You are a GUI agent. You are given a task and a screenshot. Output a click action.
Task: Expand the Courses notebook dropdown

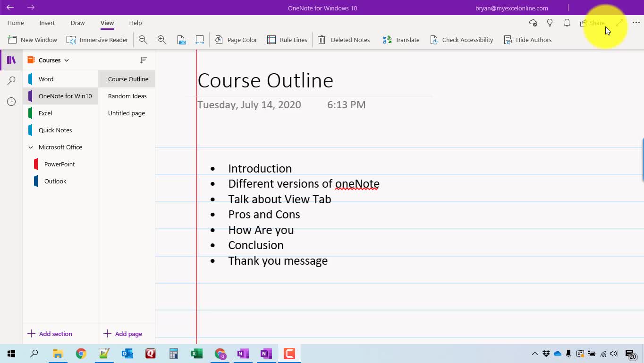coord(67,60)
